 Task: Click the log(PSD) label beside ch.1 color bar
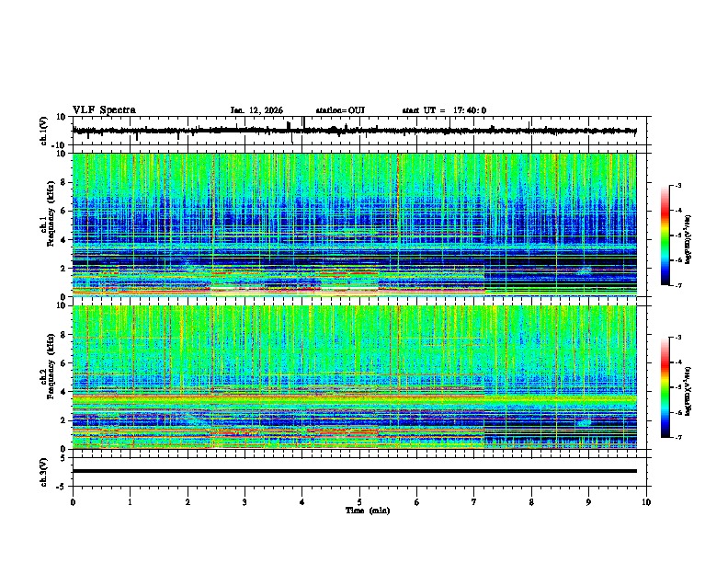(689, 239)
